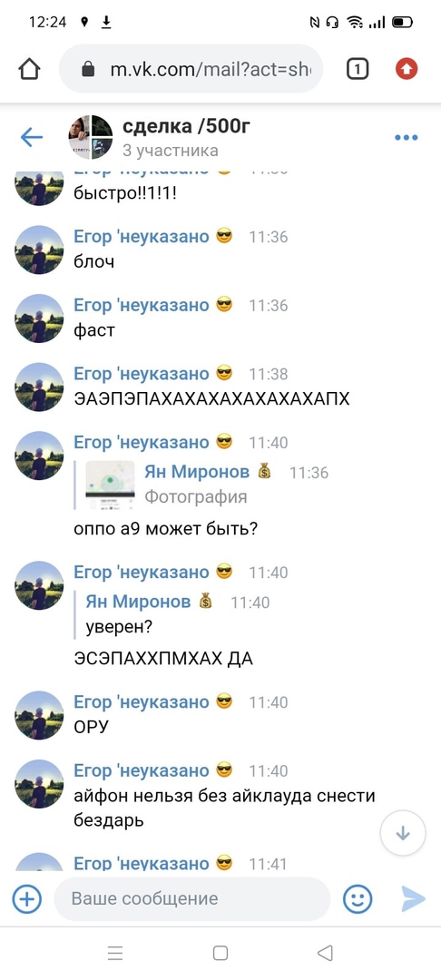
Task: Open the emoji smiley picker
Action: click(x=358, y=899)
